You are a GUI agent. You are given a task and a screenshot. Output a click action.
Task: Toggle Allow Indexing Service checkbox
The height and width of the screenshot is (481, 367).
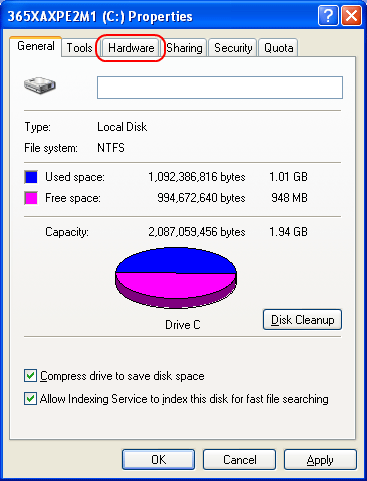click(x=30, y=398)
